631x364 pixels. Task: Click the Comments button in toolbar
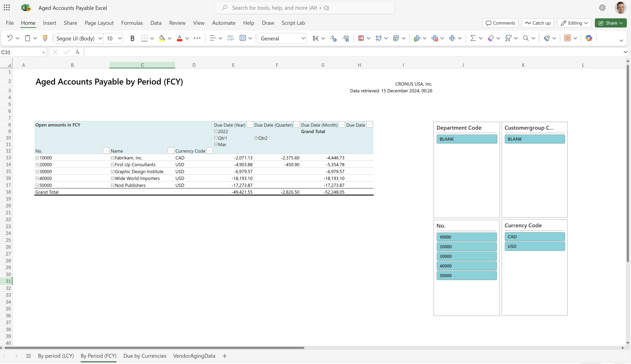coord(500,23)
